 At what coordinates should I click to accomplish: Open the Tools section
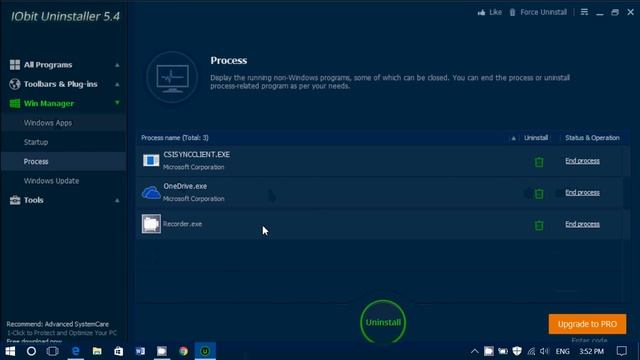(x=33, y=200)
